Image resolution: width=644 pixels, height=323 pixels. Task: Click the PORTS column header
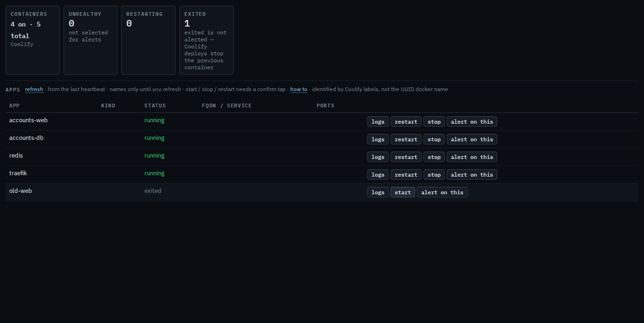[x=325, y=105]
